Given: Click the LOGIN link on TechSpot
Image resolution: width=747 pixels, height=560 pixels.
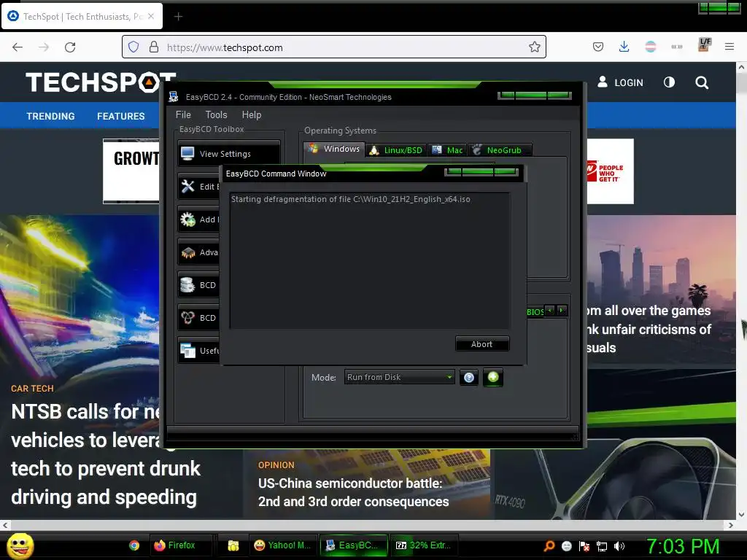Looking at the screenshot, I should 620,82.
